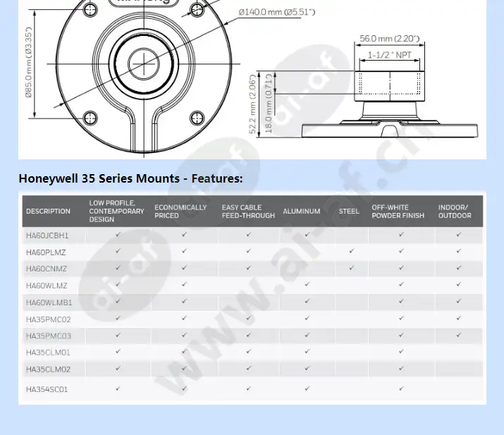504x435 pixels.
Task: Click the Steel checkmark in HA60CNMZ row
Action: click(351, 267)
